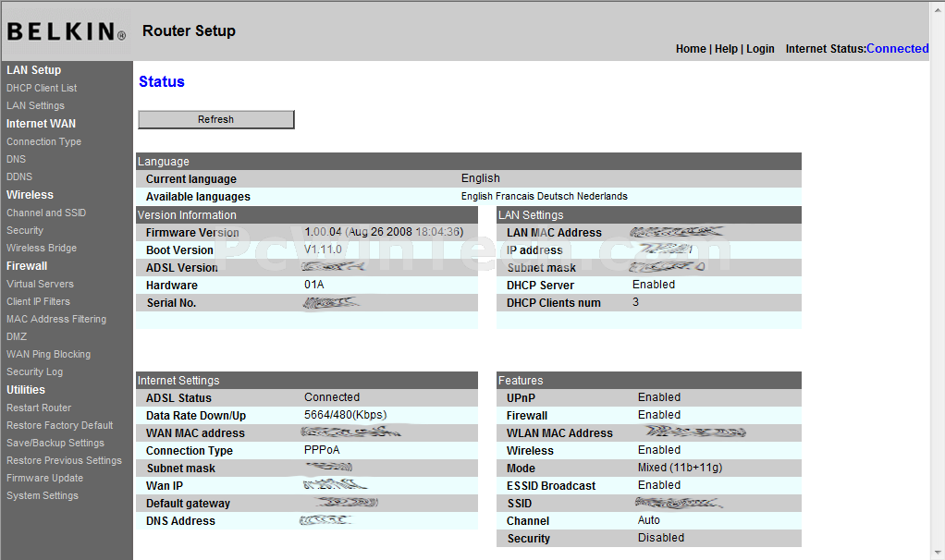Open MAC Address Filtering page
This screenshot has height=560, width=945.
pyautogui.click(x=56, y=319)
